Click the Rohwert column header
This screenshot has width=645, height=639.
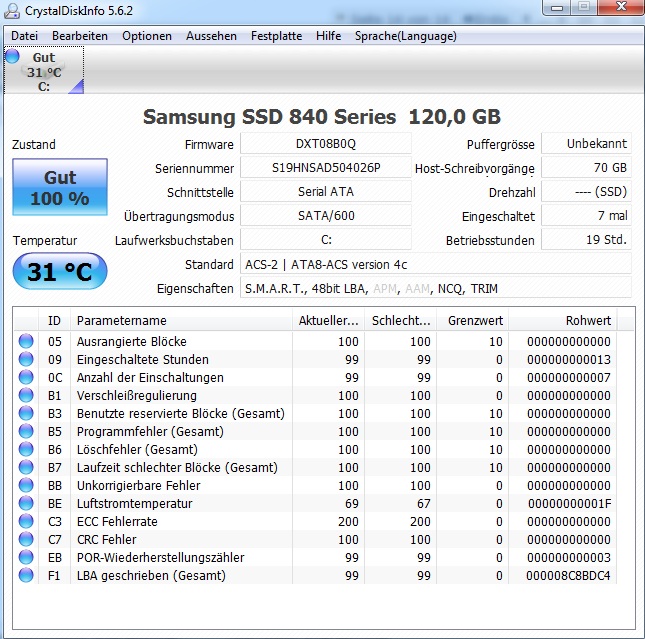click(x=563, y=321)
